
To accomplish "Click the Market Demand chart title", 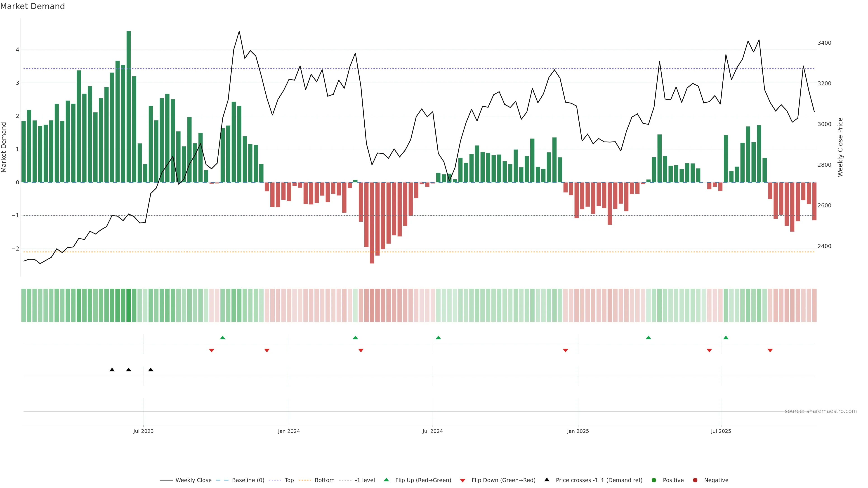I will 32,6.
